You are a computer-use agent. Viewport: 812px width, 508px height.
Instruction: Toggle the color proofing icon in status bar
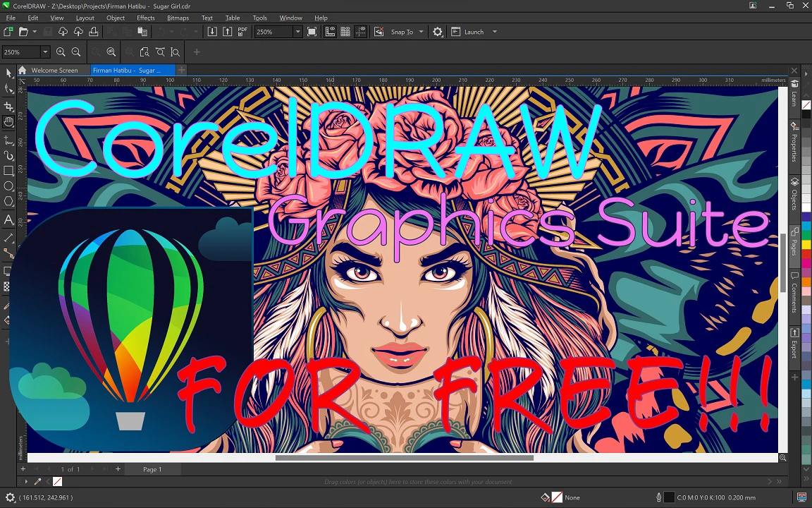click(x=801, y=497)
